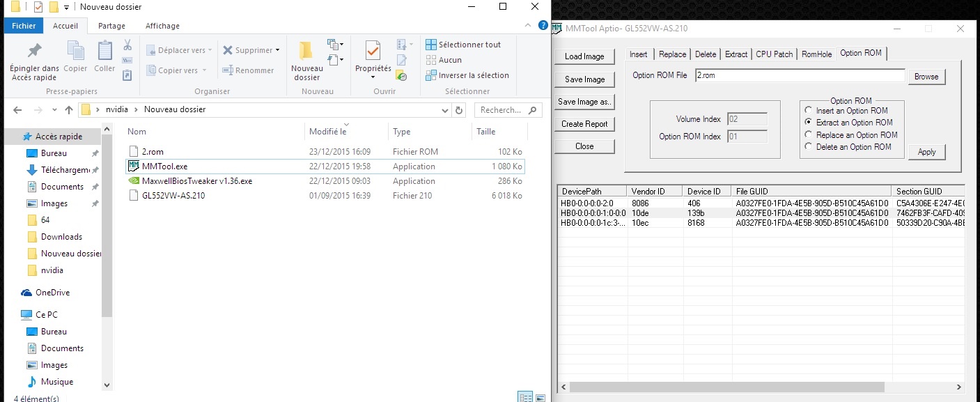
Task: Click Browse next to Option ROM File
Action: 926,77
